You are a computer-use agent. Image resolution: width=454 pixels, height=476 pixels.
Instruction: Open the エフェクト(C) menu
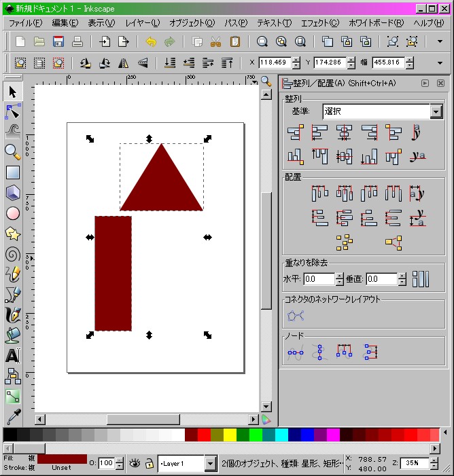point(320,23)
